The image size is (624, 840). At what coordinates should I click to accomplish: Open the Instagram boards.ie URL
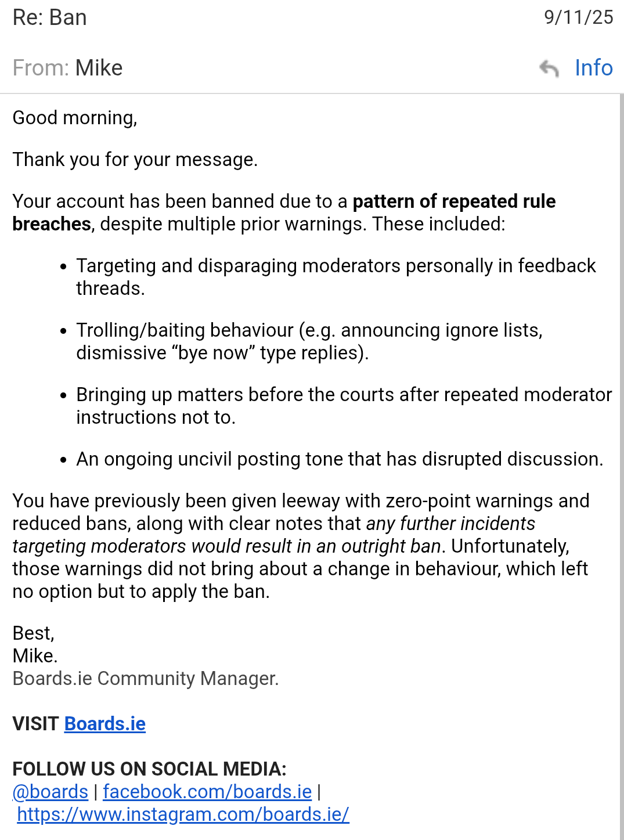point(183,814)
